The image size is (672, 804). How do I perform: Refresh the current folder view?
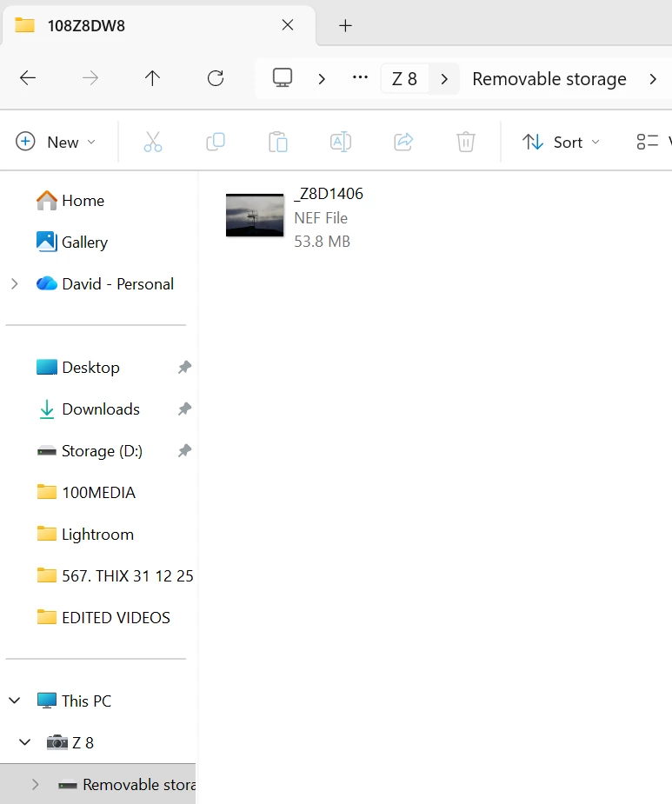pos(216,78)
